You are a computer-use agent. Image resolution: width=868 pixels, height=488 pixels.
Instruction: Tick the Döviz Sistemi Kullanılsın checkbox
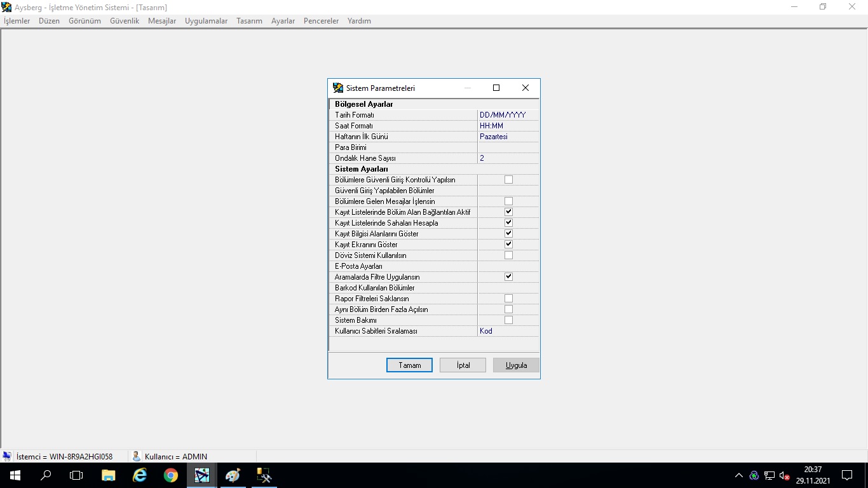click(508, 255)
